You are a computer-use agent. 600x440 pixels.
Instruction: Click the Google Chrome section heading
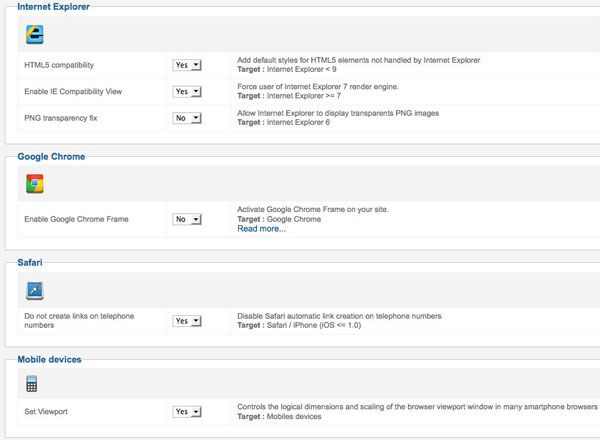[51, 156]
